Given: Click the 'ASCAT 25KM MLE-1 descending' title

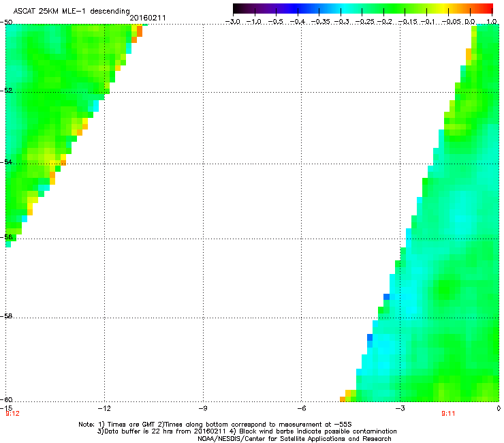Looking at the screenshot, I should pyautogui.click(x=72, y=12).
